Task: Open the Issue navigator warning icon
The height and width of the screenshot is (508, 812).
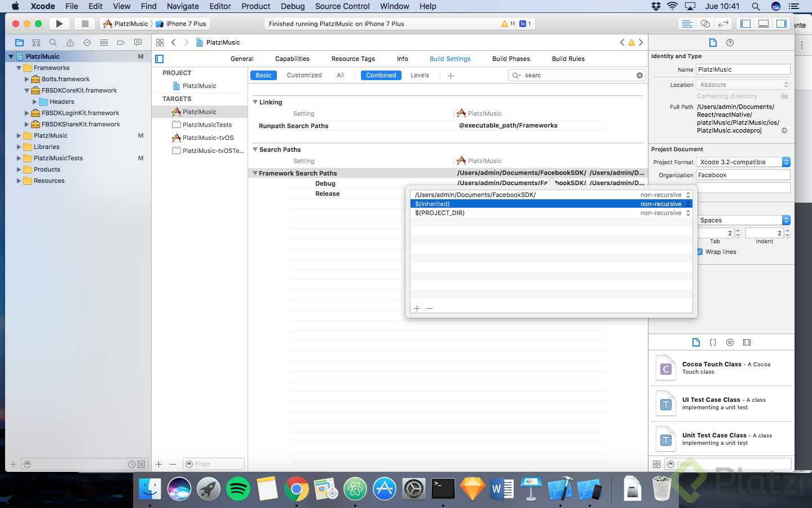Action: [70, 42]
